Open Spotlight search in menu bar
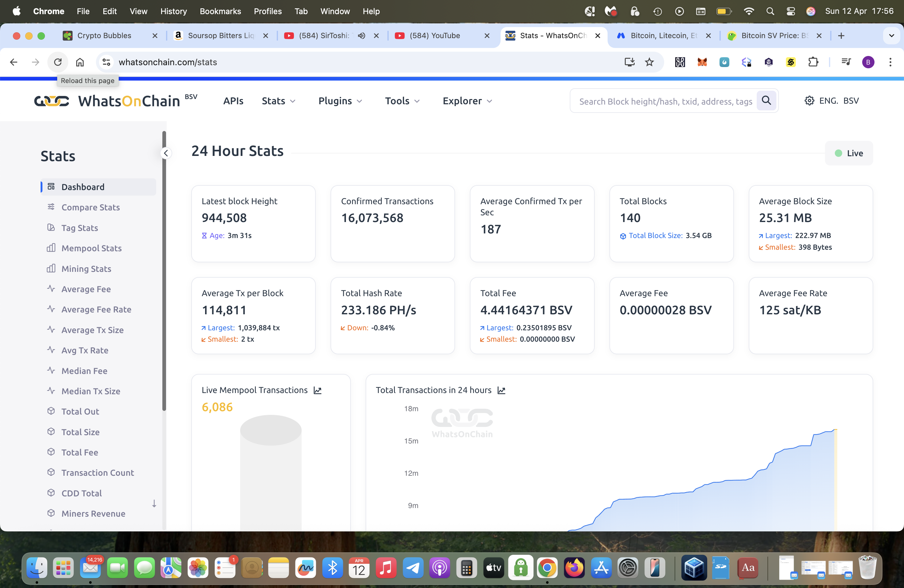904x588 pixels. coord(770,11)
